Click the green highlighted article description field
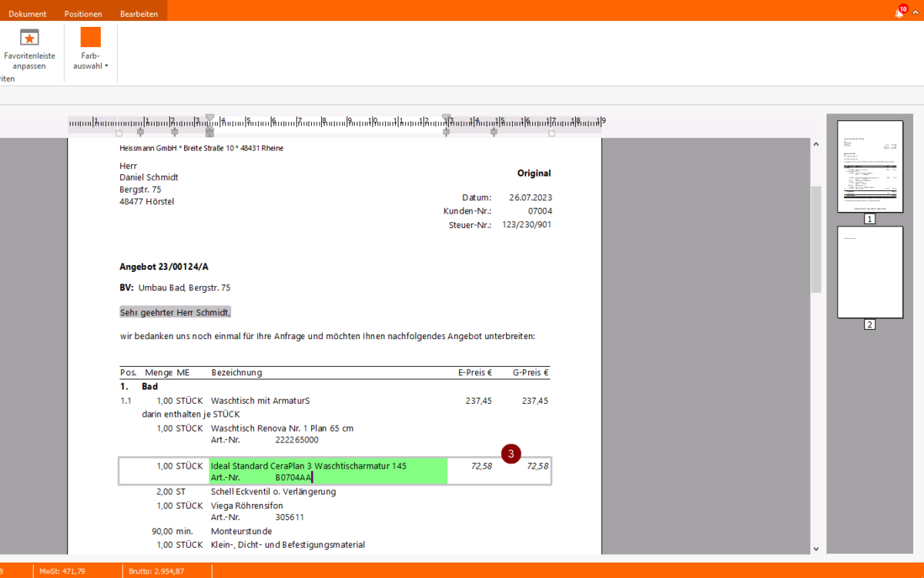The image size is (924, 578). click(x=326, y=470)
